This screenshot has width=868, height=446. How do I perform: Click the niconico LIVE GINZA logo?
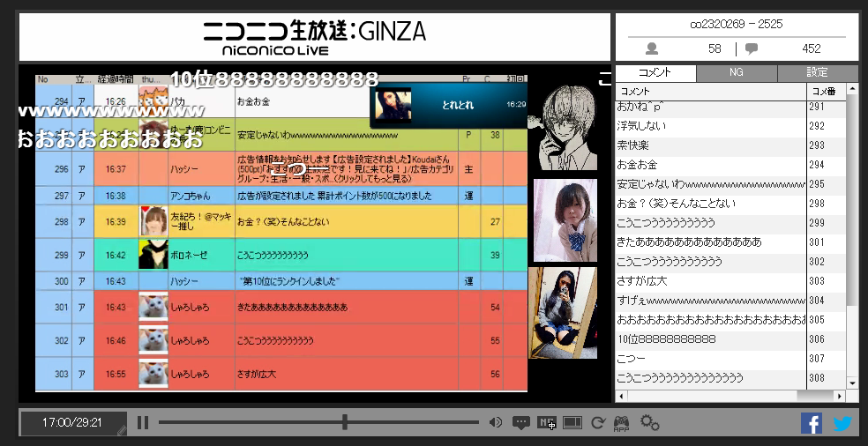[x=314, y=37]
